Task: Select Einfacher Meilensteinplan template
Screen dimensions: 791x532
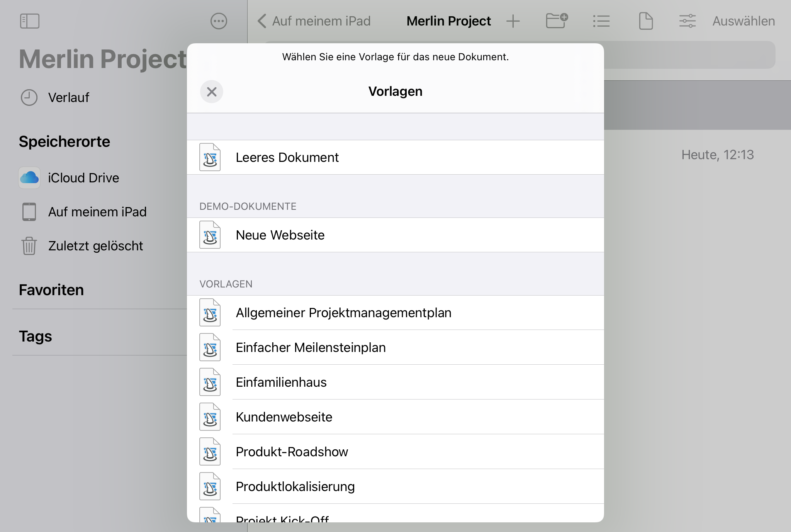Action: 395,347
